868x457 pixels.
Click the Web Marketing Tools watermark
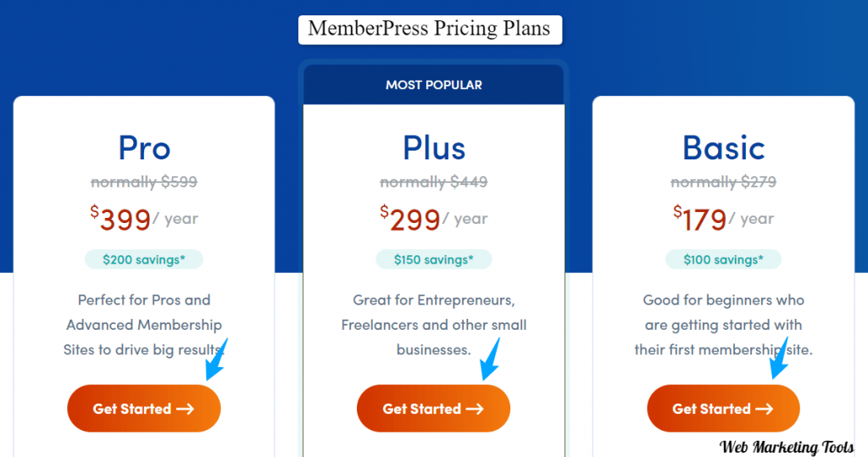pyautogui.click(x=786, y=447)
